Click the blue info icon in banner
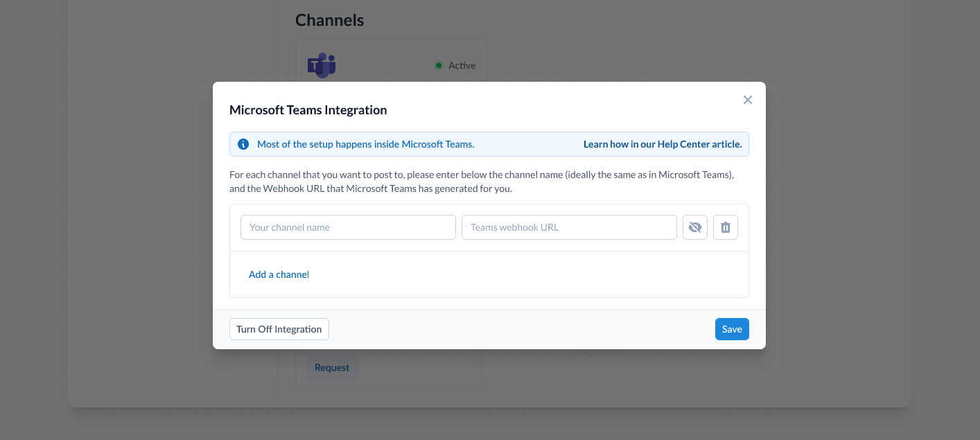Image resolution: width=980 pixels, height=440 pixels. pos(243,144)
